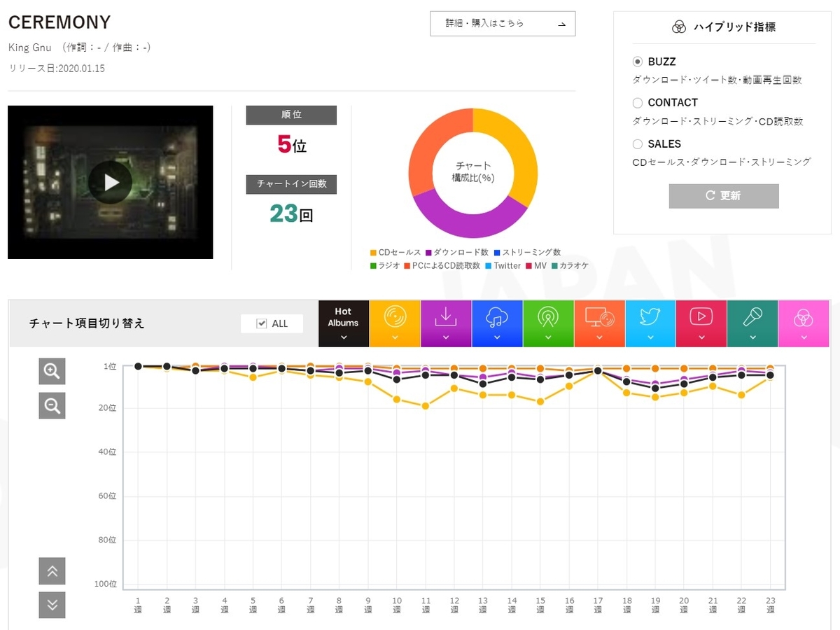Screen dimensions: 840x630
Task: Select the red MV video play icon
Action: click(701, 317)
